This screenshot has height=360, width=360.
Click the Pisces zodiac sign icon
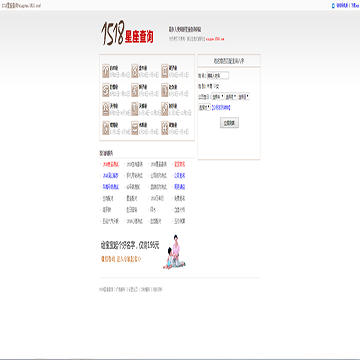165,128
